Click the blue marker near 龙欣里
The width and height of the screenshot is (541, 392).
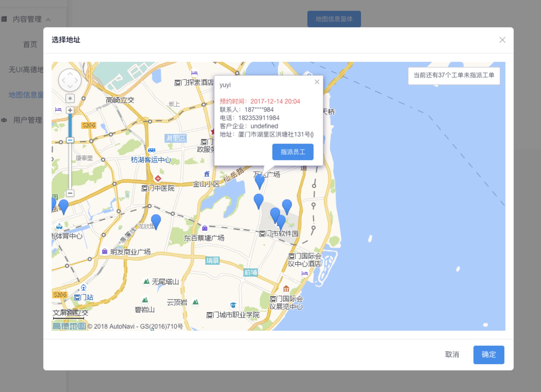click(x=156, y=221)
